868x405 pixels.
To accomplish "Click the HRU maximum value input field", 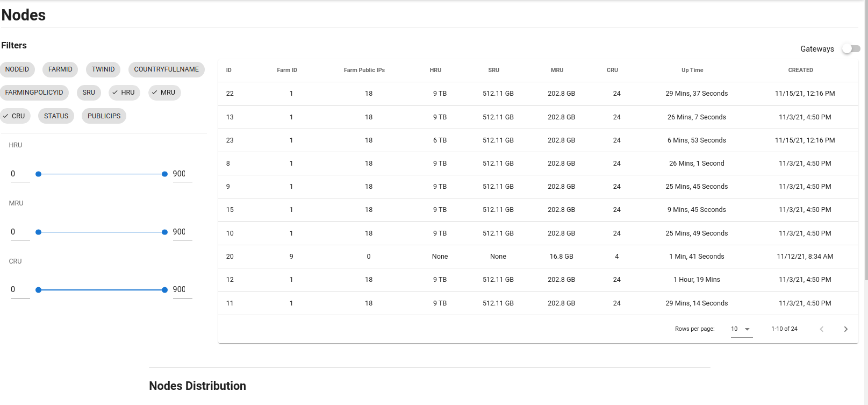I will click(182, 174).
